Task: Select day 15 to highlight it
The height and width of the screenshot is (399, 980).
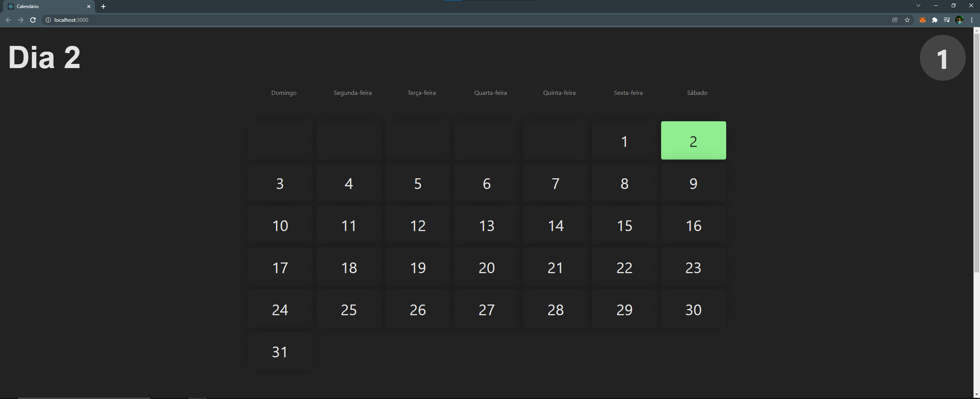Action: coord(624,225)
